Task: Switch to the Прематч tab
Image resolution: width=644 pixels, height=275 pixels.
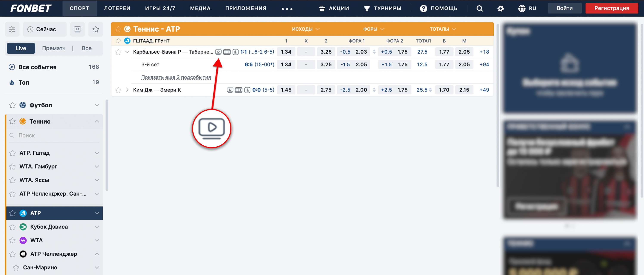Action: click(x=54, y=48)
